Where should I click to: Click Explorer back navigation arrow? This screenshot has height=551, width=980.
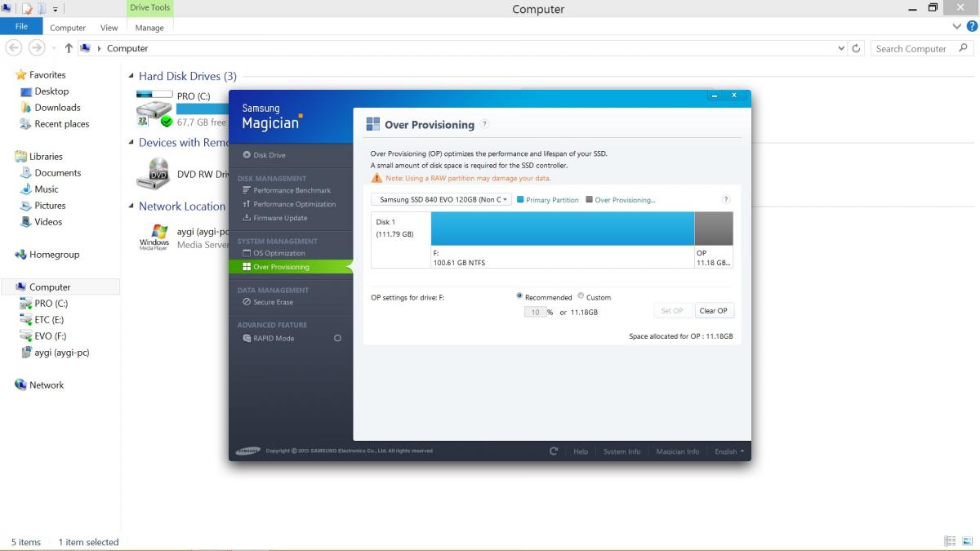click(14, 48)
